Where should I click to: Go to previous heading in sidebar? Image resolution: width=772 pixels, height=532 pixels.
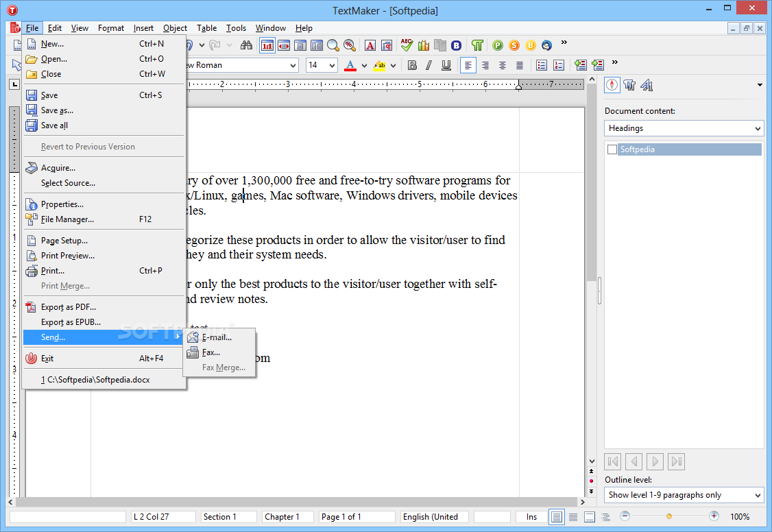[634, 461]
